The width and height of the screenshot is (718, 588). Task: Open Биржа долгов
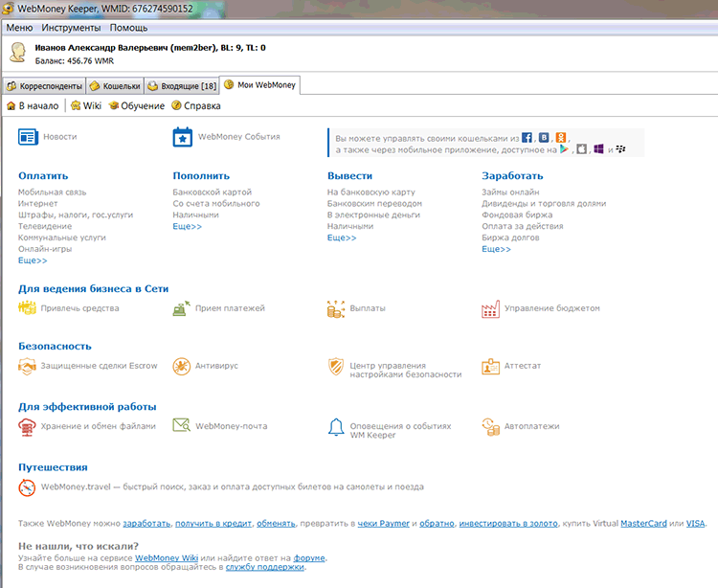tap(510, 237)
